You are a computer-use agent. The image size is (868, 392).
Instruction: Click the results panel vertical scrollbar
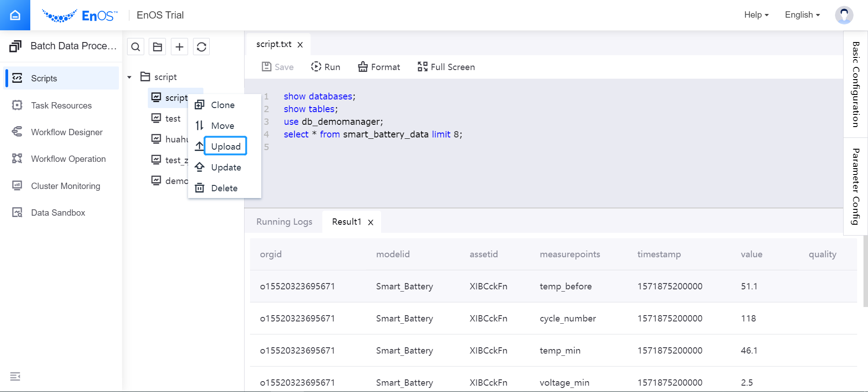(x=865, y=271)
